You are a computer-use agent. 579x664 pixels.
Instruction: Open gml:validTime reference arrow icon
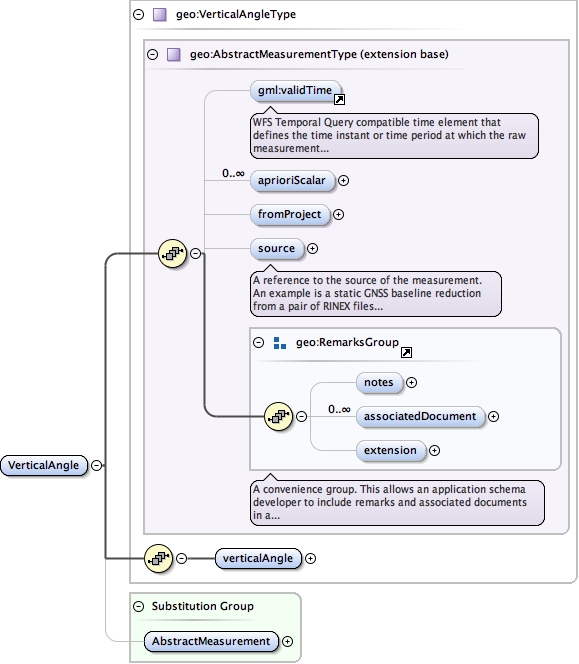(339, 100)
